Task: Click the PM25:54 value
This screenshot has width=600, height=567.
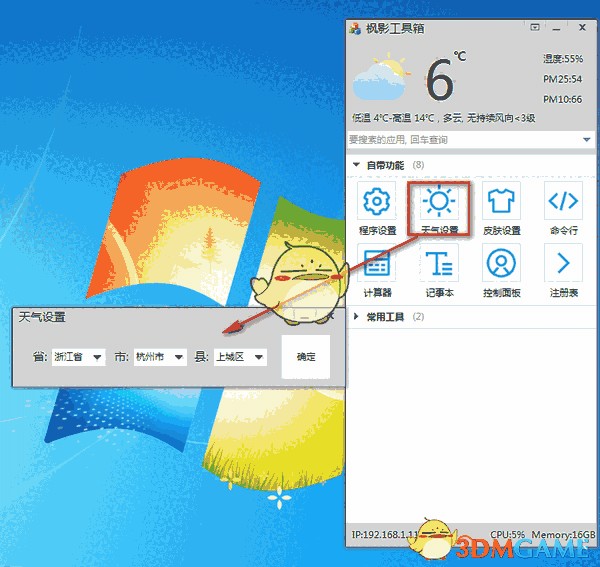Action: click(562, 79)
